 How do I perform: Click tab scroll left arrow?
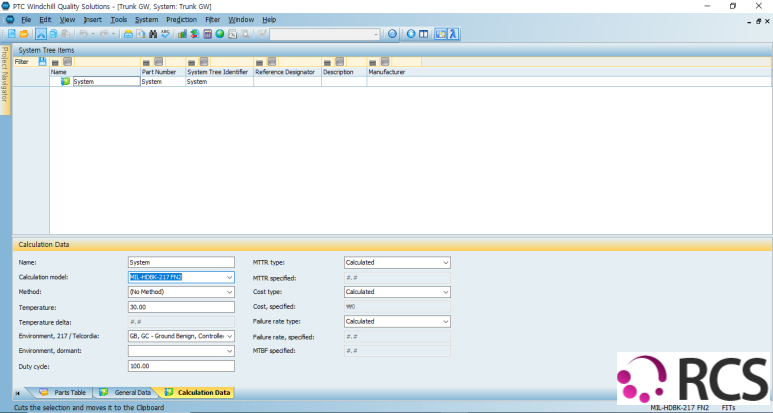(x=18, y=393)
